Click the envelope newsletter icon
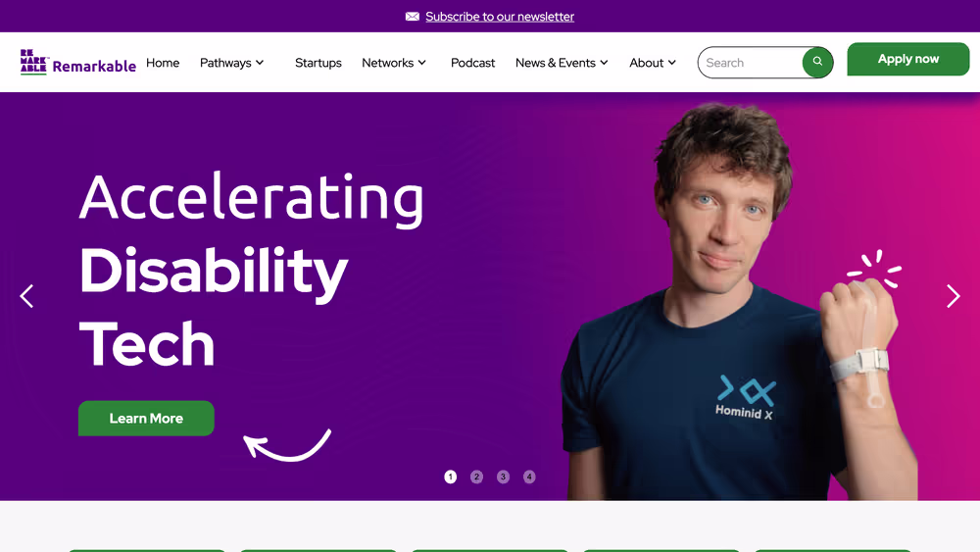Viewport: 980px width, 552px height. click(412, 17)
